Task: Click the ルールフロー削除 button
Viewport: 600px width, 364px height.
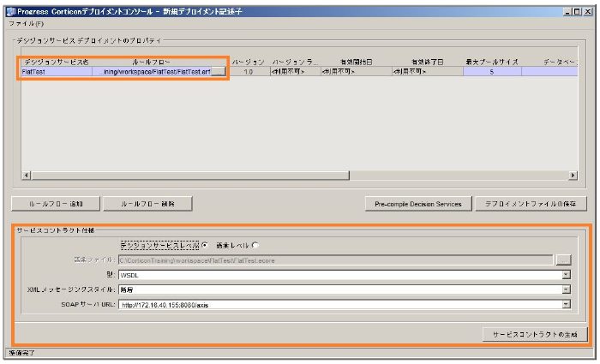Action: [147, 204]
